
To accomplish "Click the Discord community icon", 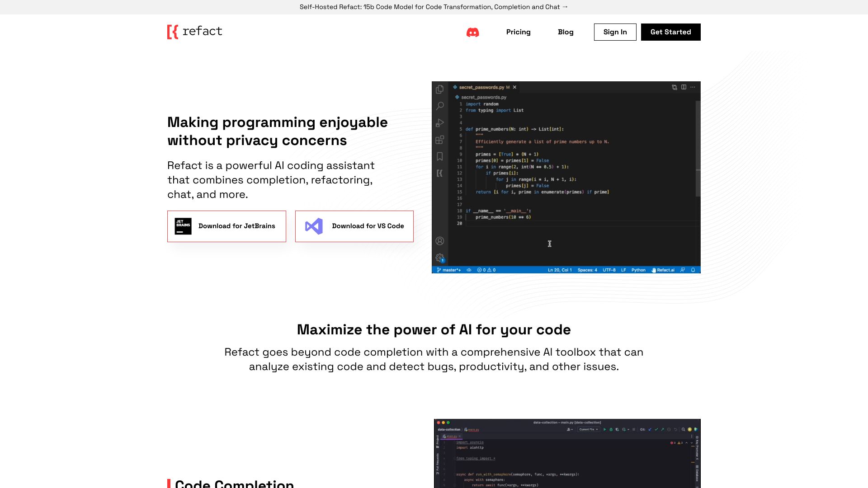I will 473,32.
